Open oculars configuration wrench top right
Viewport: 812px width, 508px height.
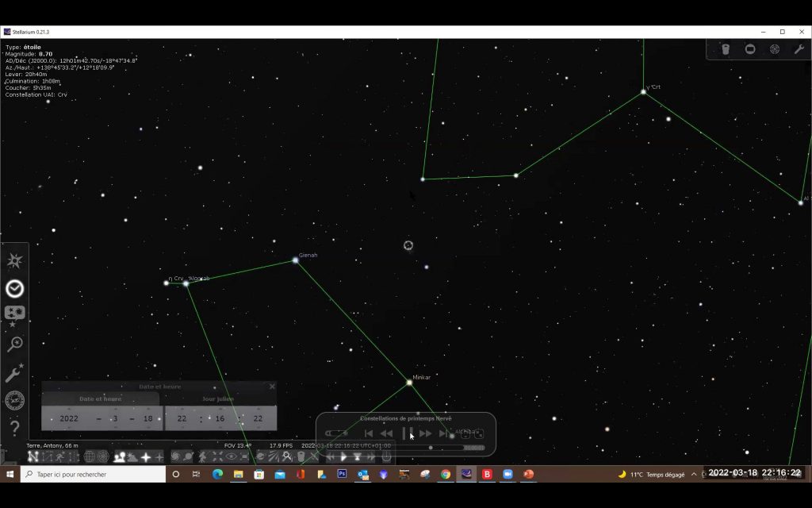(799, 49)
